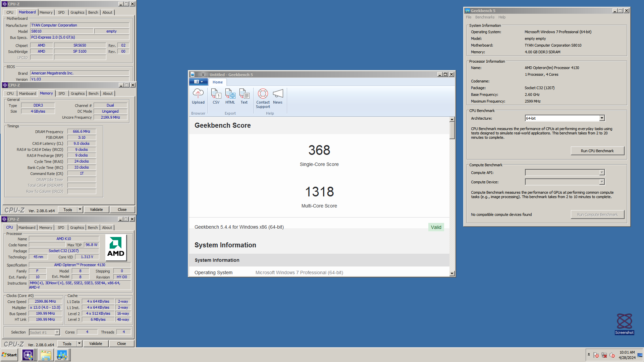Open the Screenshot desktop shortcut

coord(624,324)
